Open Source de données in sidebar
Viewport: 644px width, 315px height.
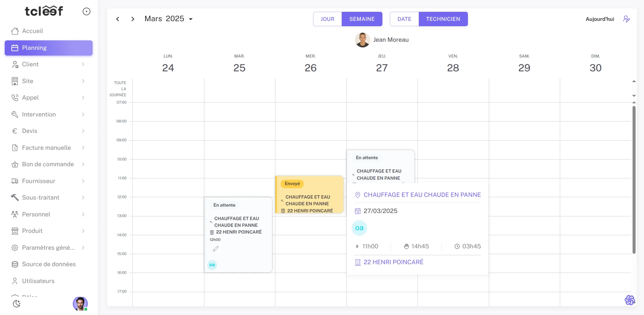[49, 264]
